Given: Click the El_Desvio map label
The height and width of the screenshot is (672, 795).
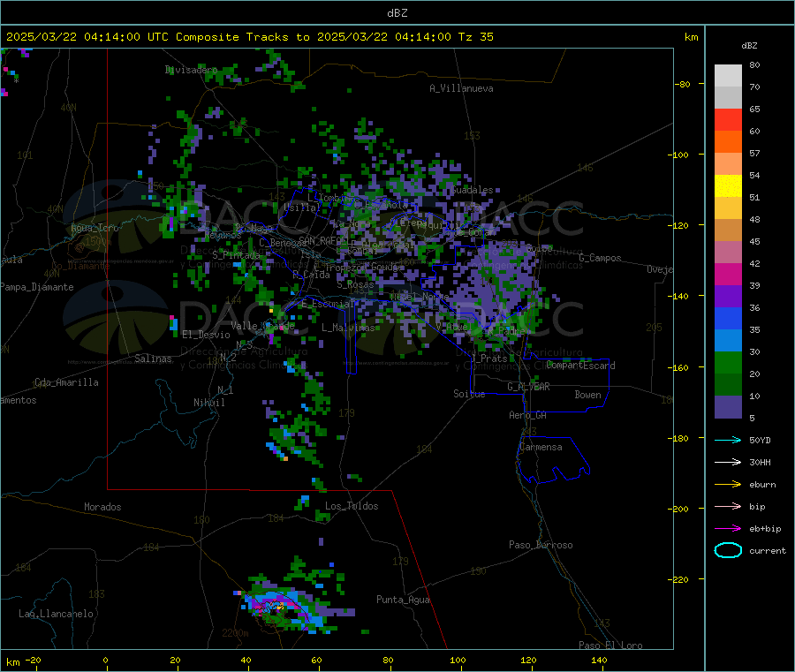Looking at the screenshot, I should tap(206, 335).
